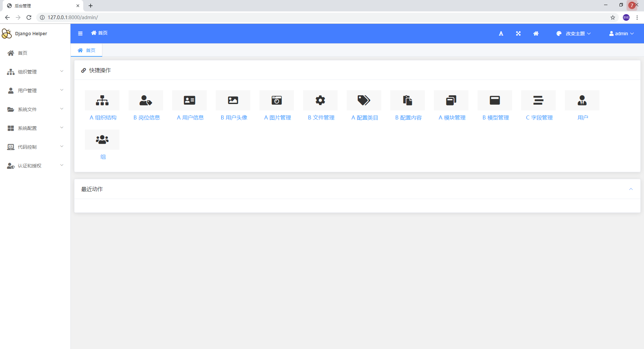Viewport: 644px width, 349px height.
Task: Click the font size A icon
Action: (501, 34)
